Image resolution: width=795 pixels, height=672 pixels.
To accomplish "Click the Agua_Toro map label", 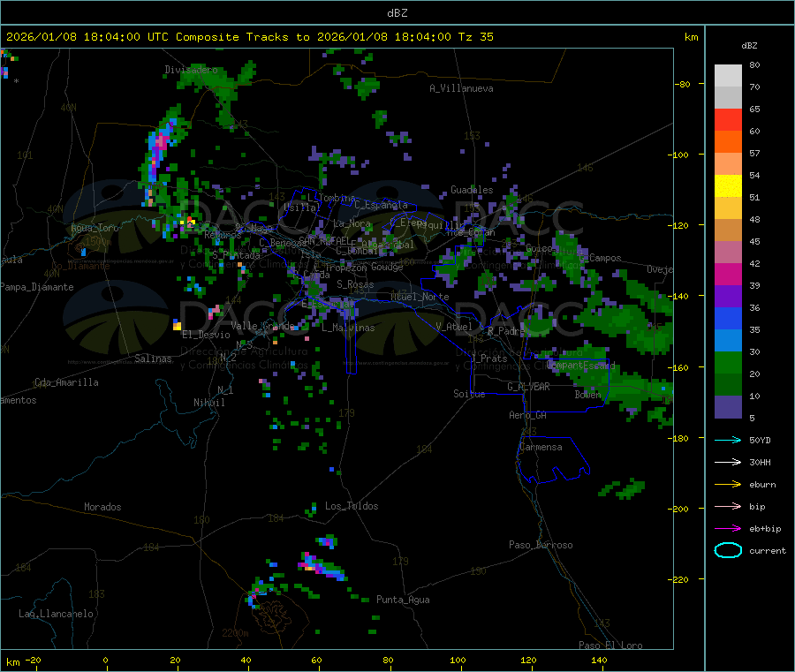I will (95, 228).
